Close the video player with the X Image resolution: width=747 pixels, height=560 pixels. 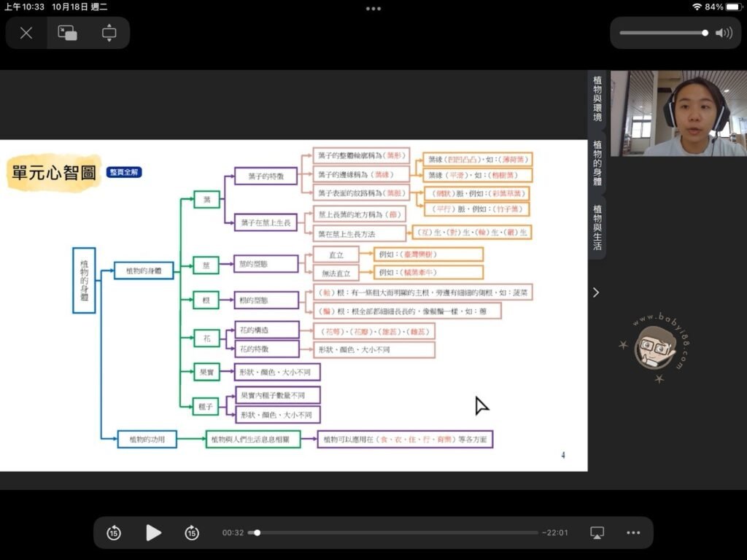click(26, 33)
